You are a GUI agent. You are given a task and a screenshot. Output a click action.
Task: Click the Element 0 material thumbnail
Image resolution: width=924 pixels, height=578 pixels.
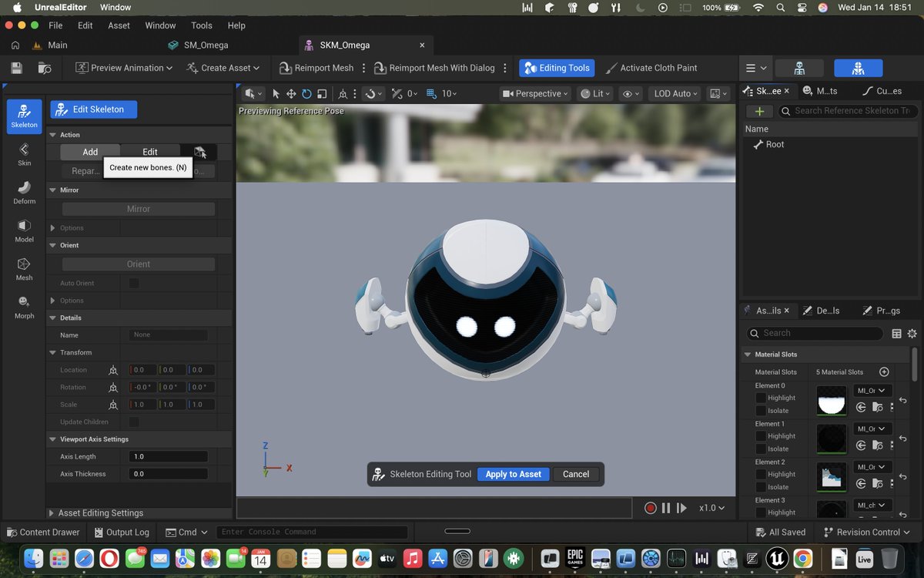tap(831, 401)
